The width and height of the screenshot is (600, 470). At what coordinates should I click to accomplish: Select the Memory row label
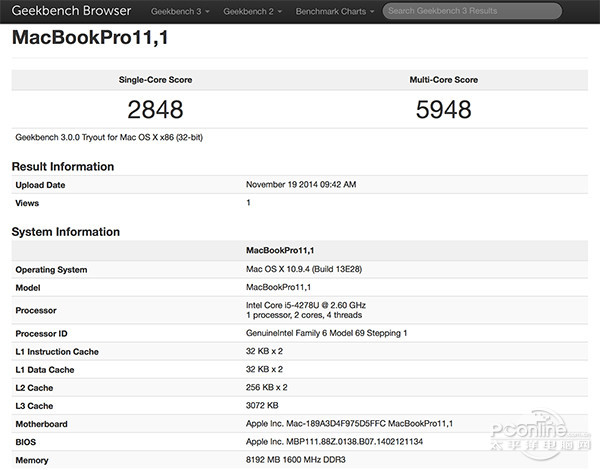[32, 460]
